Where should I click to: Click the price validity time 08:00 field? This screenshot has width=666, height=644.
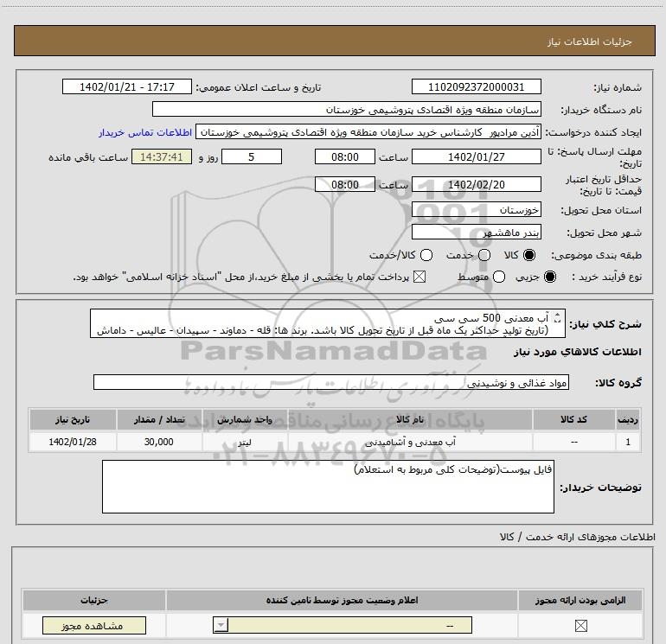[345, 185]
